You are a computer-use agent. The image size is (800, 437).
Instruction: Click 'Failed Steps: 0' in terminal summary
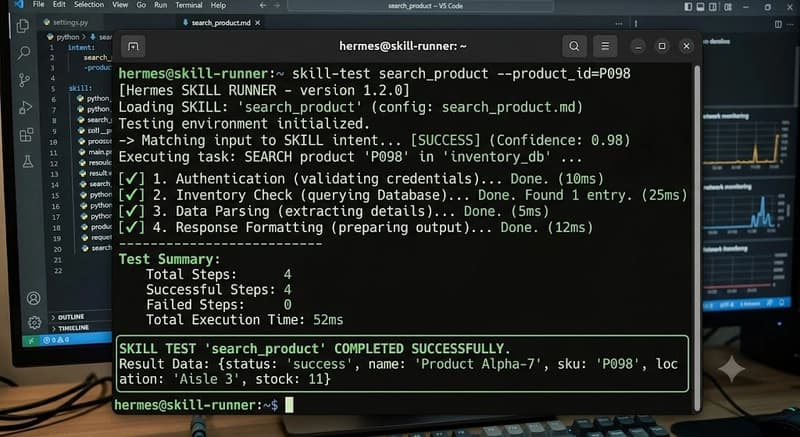pyautogui.click(x=218, y=305)
